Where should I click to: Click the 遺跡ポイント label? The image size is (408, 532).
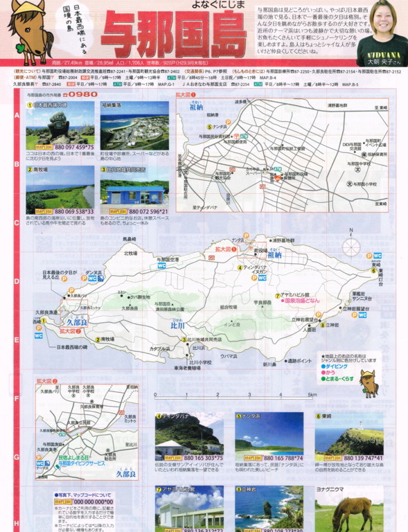pyautogui.click(x=299, y=361)
